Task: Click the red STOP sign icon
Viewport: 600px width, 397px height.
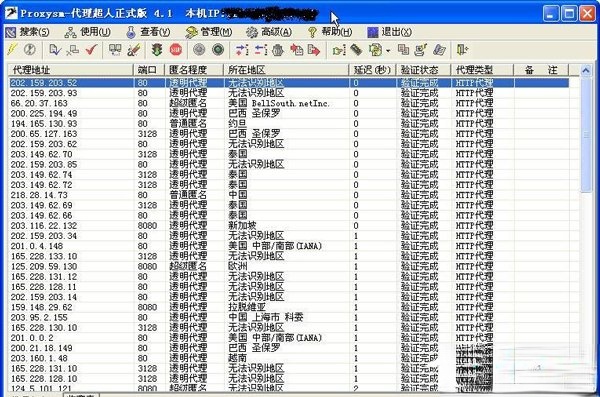Action: tap(176, 50)
